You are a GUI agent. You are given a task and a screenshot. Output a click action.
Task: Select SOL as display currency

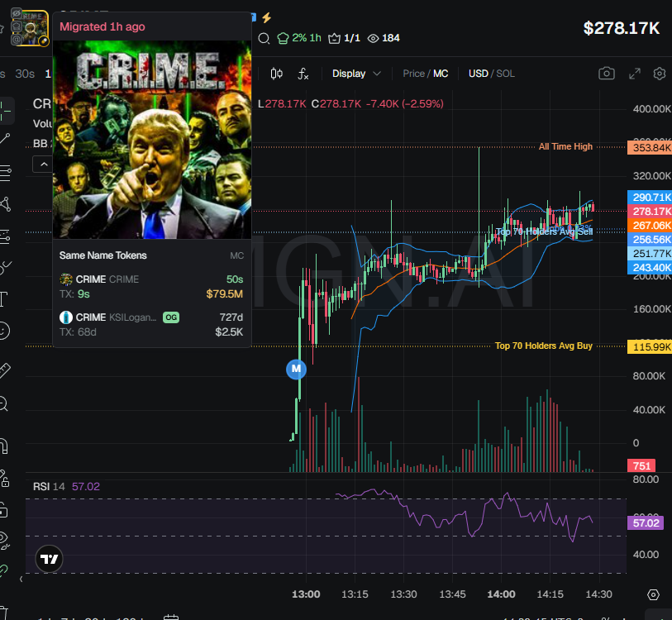point(505,74)
